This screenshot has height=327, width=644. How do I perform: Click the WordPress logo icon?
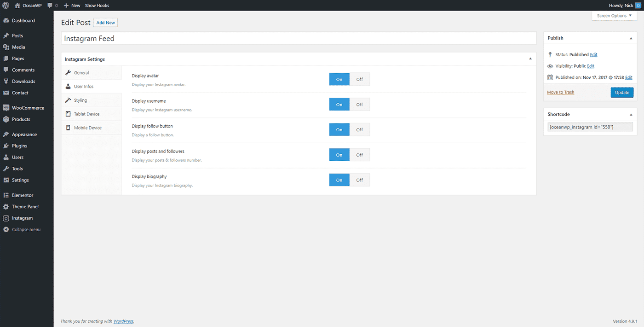coord(6,6)
